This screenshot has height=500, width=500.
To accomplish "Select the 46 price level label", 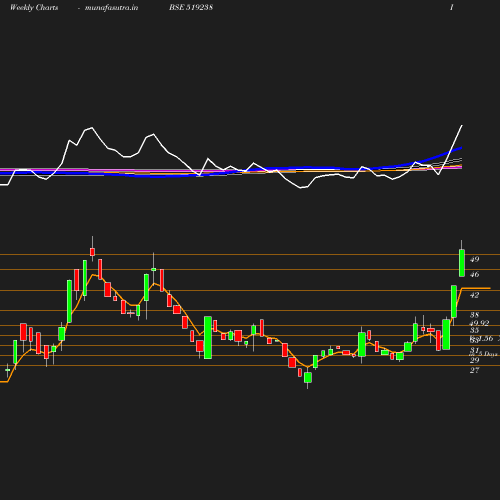I will click(x=474, y=274).
